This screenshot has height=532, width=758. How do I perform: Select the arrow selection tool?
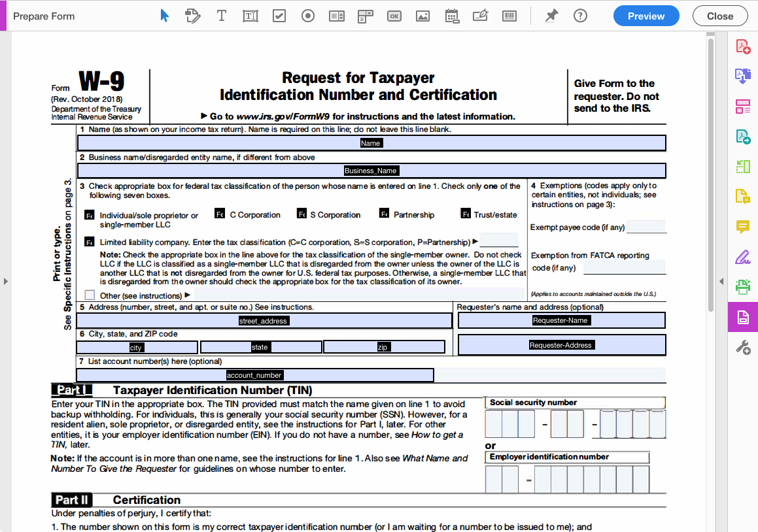[164, 16]
